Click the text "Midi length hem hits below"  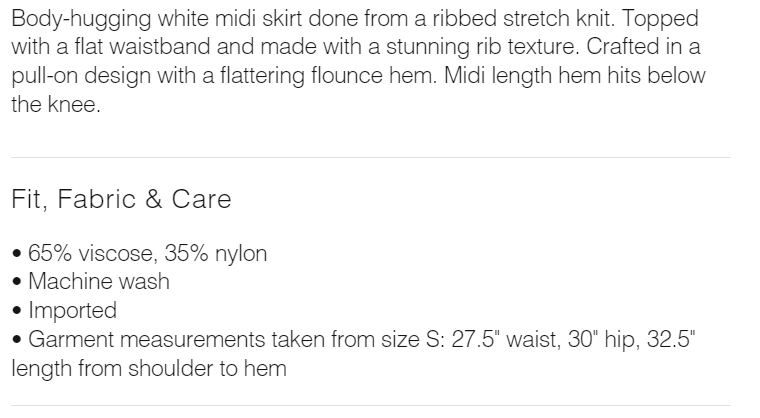(578, 76)
